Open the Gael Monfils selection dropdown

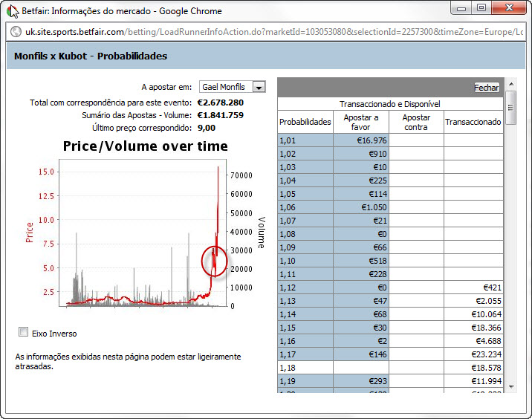232,87
